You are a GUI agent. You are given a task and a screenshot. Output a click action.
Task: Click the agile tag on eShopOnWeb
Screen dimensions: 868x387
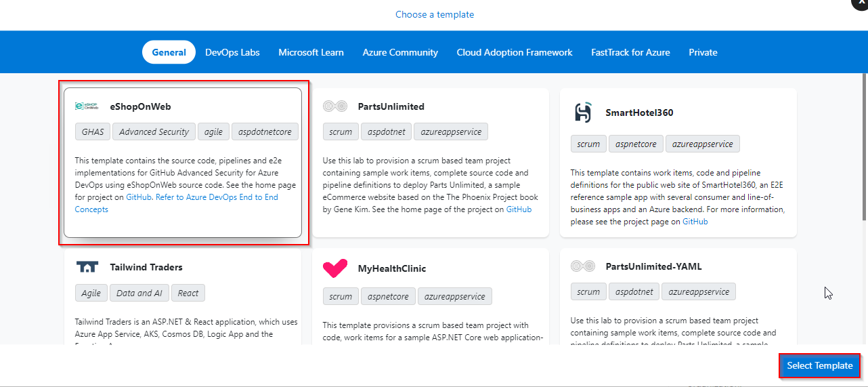pos(213,131)
